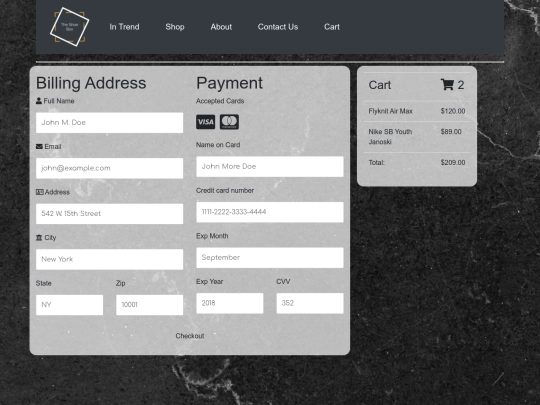This screenshot has height=405, width=540.
Task: Select the Exp Month field
Action: pos(270,258)
